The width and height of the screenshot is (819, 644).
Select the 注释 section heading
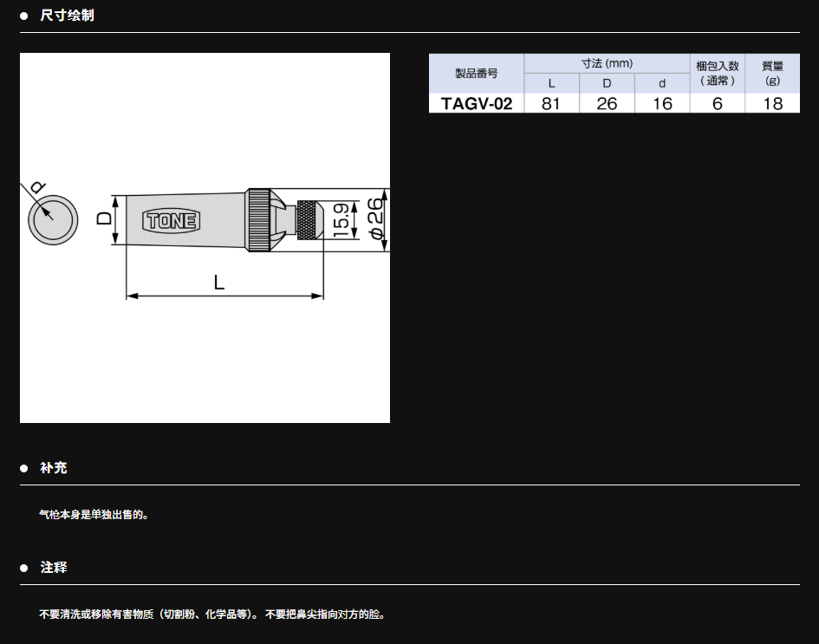click(x=54, y=568)
